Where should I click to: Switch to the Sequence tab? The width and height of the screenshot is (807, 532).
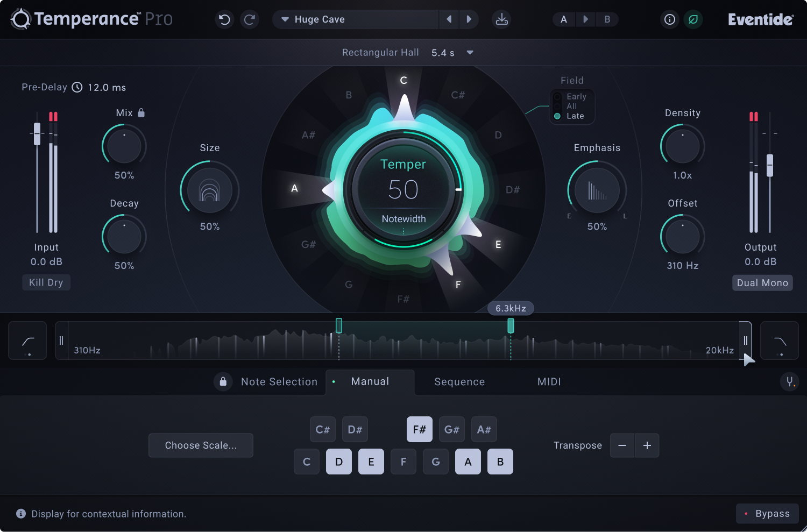tap(459, 382)
